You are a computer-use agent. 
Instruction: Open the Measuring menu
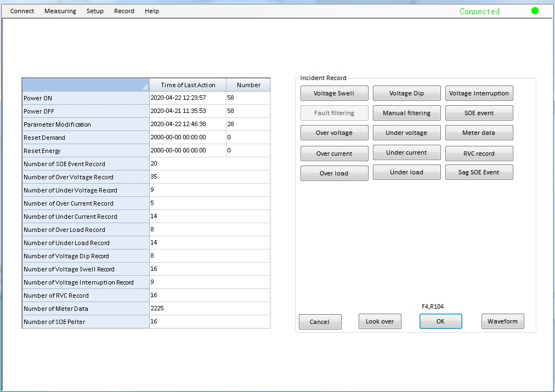[60, 11]
